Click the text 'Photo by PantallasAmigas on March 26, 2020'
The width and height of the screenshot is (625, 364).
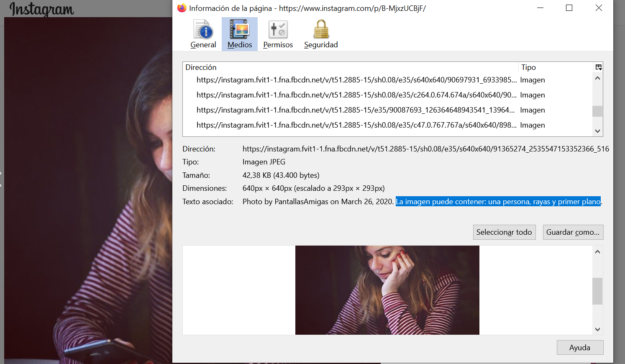[x=318, y=202]
